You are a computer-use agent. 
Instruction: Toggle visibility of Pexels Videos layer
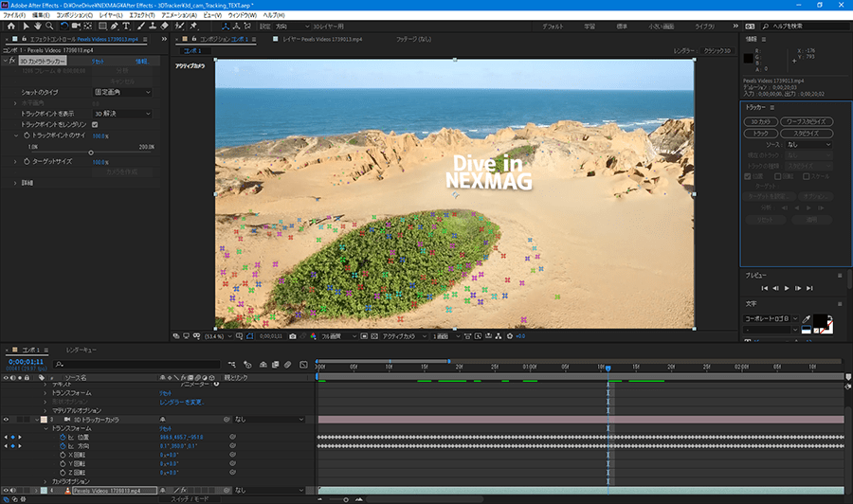[x=6, y=490]
